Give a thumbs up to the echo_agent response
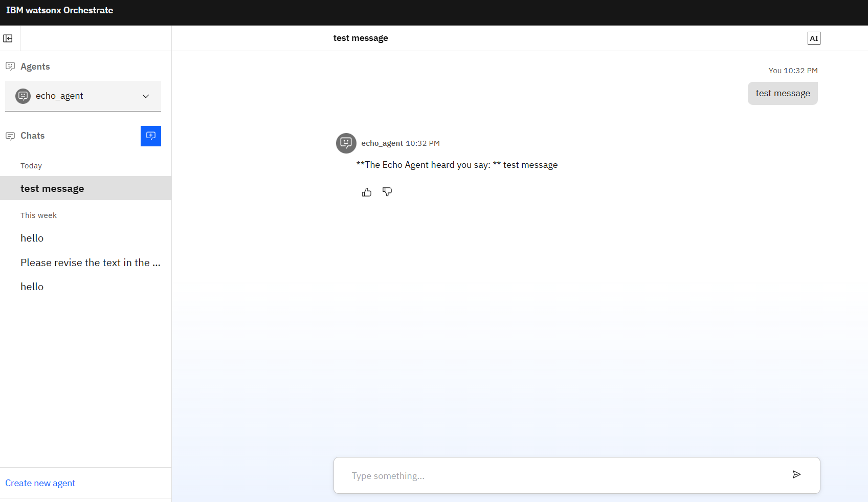 367,192
